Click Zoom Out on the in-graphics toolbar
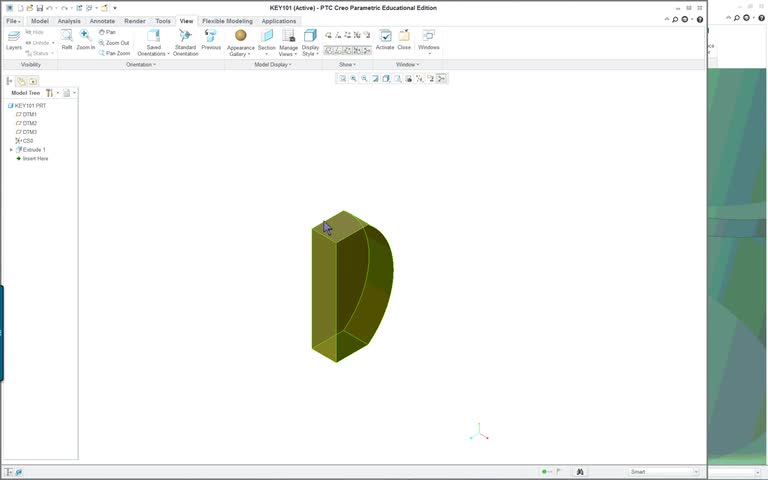Image resolution: width=768 pixels, height=480 pixels. click(364, 78)
